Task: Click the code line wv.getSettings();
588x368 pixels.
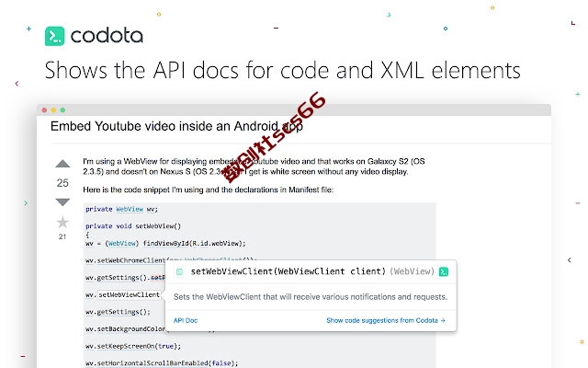Action: coord(118,312)
